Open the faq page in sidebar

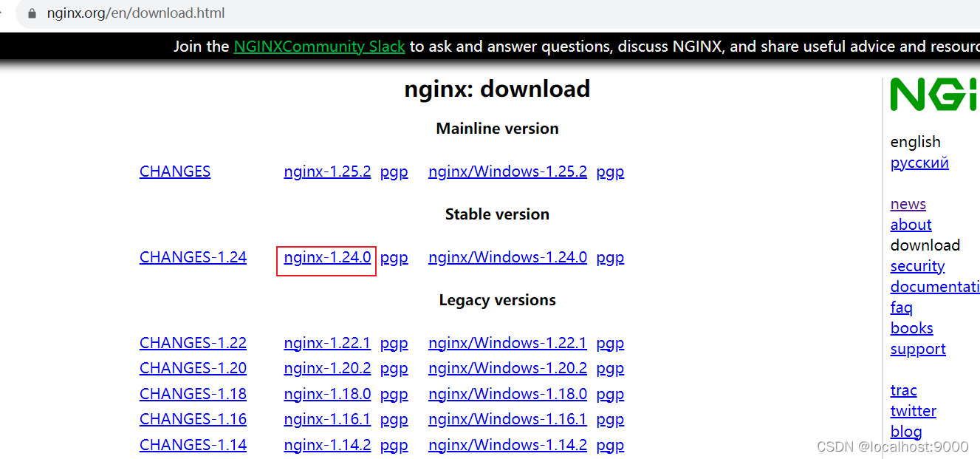click(902, 307)
